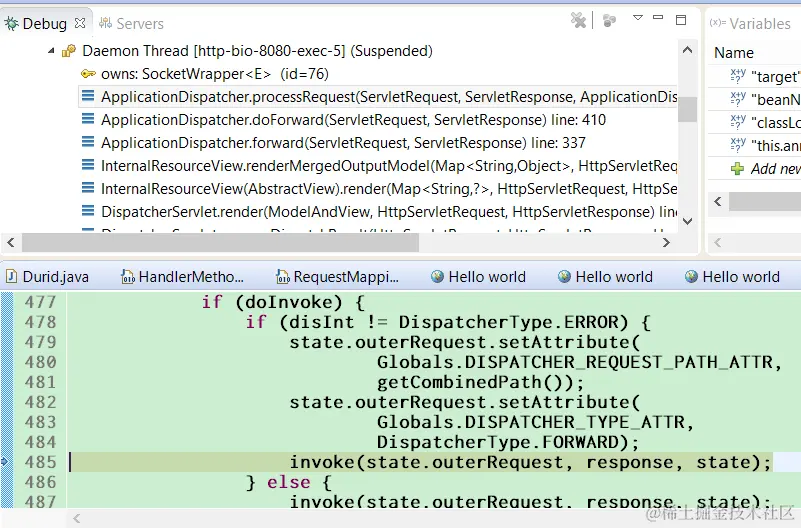
Task: Switch to the Servers tab
Action: point(131,23)
